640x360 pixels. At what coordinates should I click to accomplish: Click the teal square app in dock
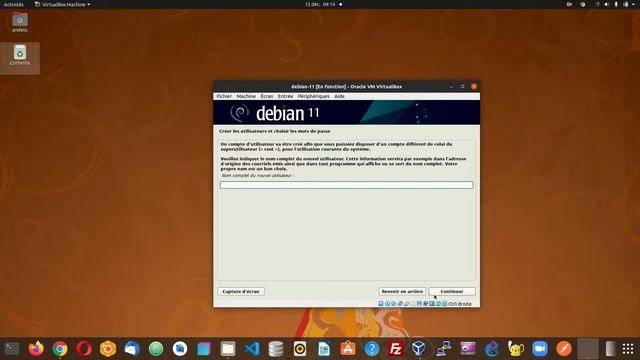point(204,349)
